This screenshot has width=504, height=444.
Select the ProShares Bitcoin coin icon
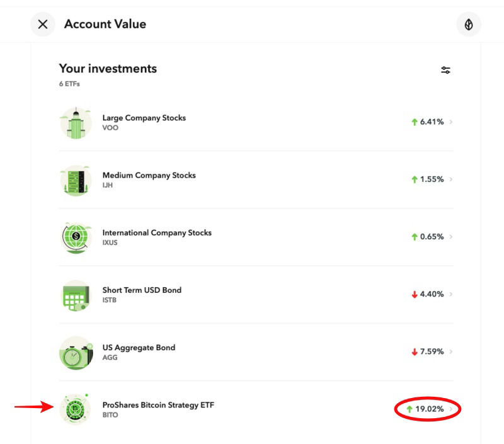(75, 409)
